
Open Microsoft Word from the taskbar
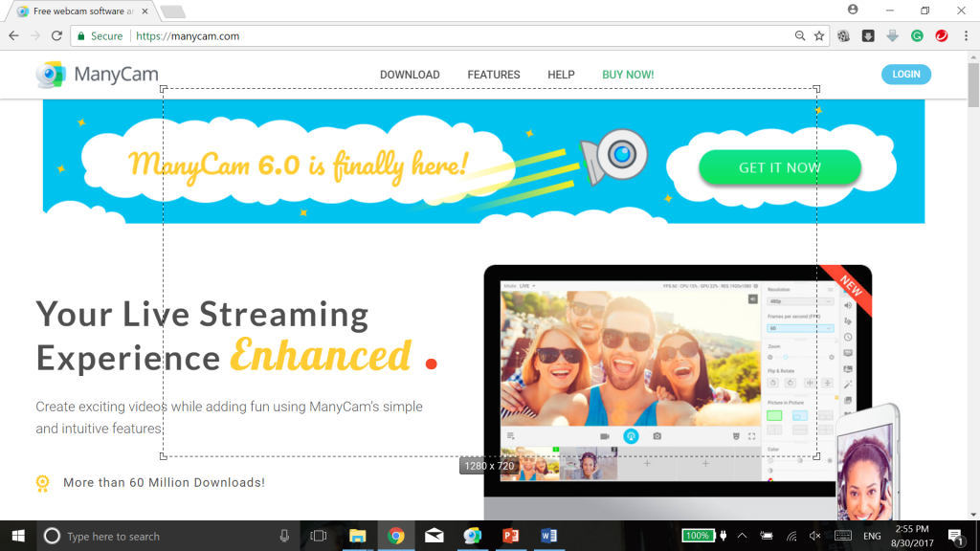548,536
